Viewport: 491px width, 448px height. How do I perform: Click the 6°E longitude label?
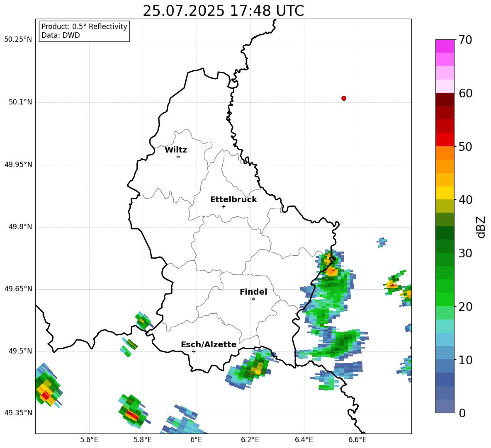point(196,440)
